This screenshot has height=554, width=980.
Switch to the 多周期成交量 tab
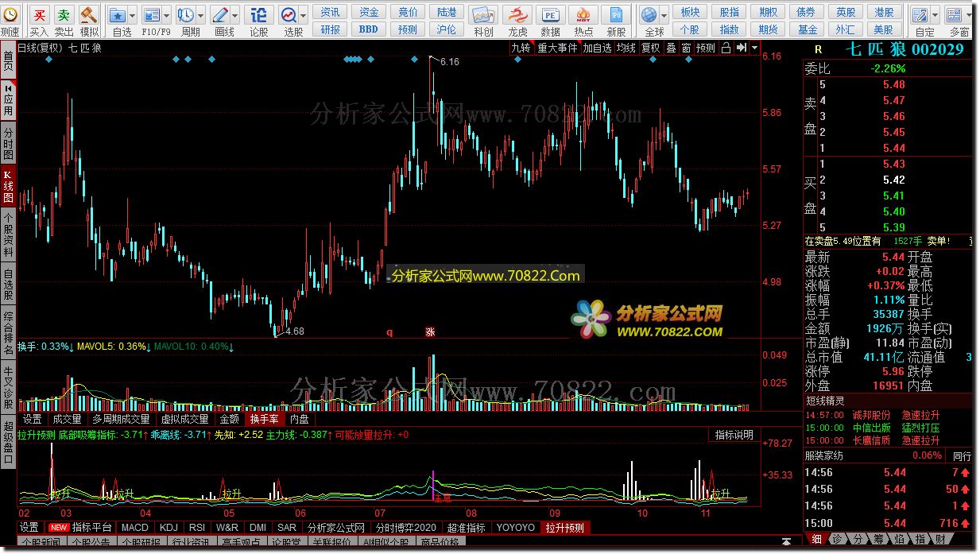[121, 419]
